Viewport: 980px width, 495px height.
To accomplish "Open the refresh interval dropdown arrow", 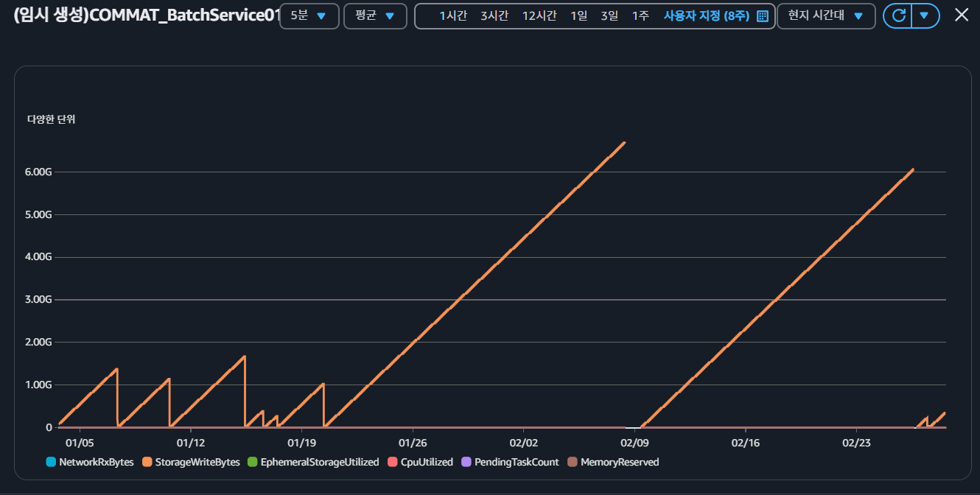I will 925,16.
